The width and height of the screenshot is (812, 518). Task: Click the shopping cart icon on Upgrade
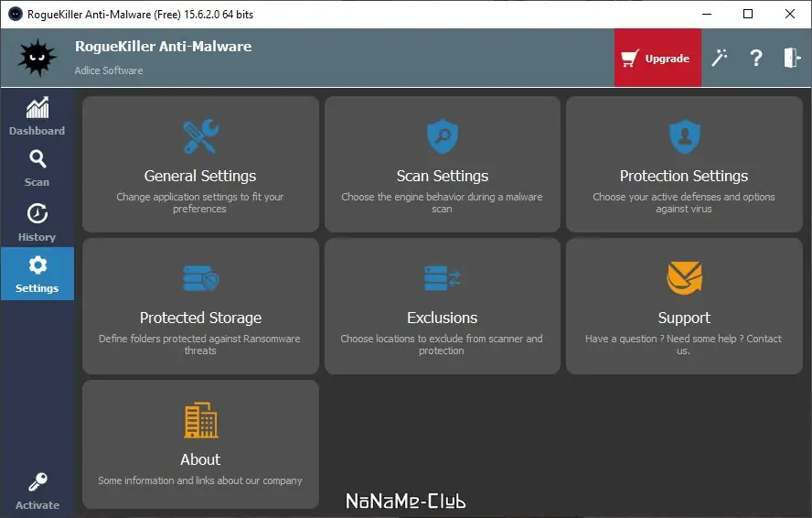pos(630,58)
